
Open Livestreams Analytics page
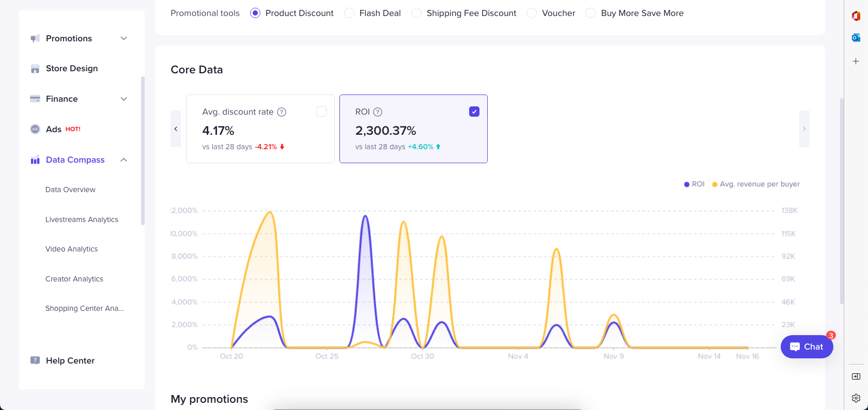point(82,219)
